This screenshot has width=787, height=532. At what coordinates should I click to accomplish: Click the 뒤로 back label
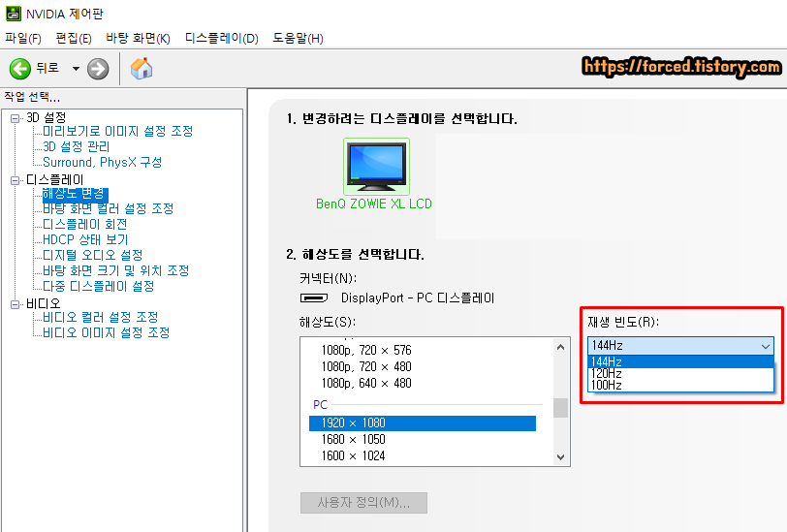point(47,68)
